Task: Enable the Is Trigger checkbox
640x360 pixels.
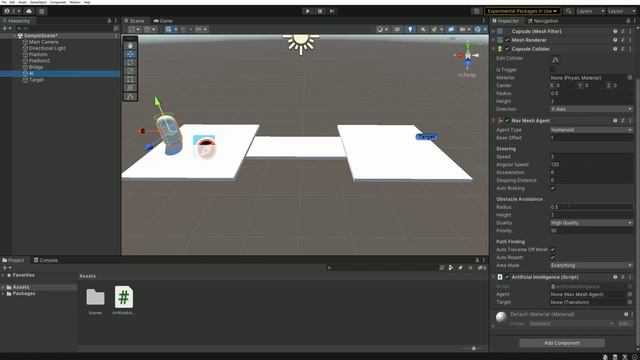Action: point(553,70)
